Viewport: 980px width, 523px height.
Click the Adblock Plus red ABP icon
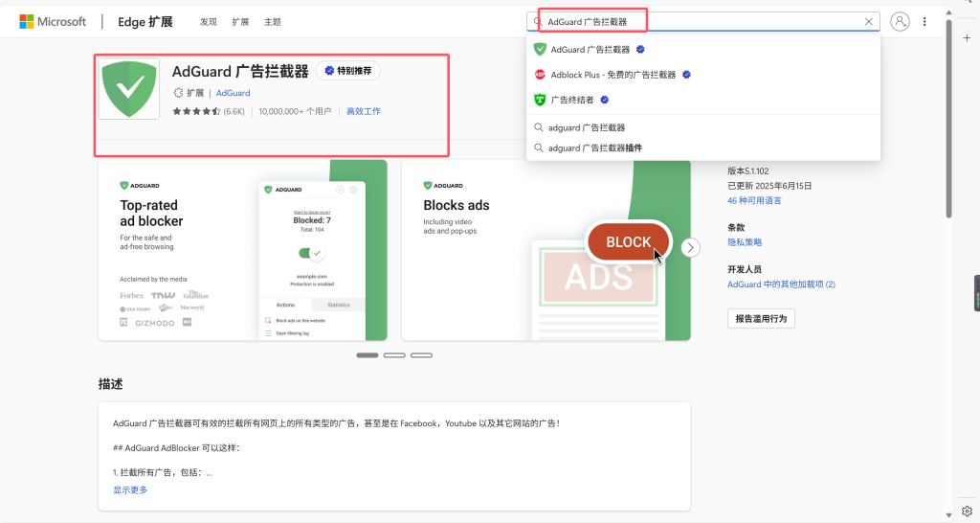point(540,75)
